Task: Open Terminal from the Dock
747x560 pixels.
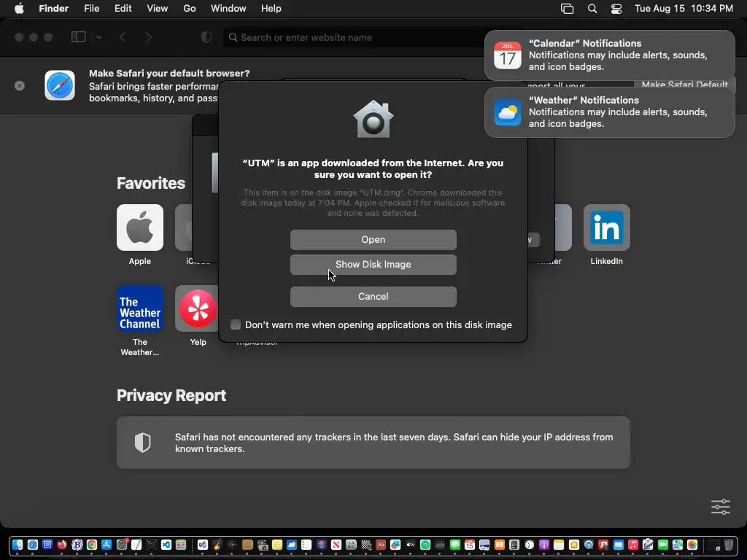Action: tap(152, 545)
